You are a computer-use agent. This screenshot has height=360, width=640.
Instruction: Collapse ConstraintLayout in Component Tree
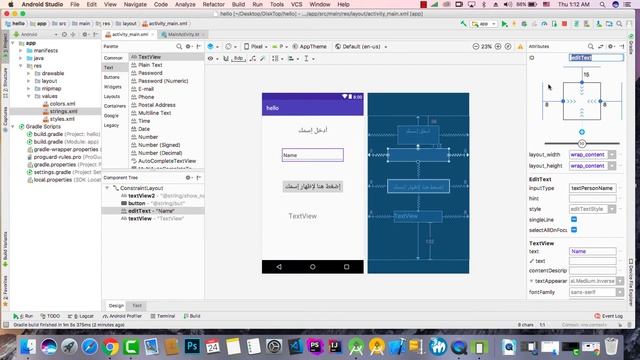point(107,188)
